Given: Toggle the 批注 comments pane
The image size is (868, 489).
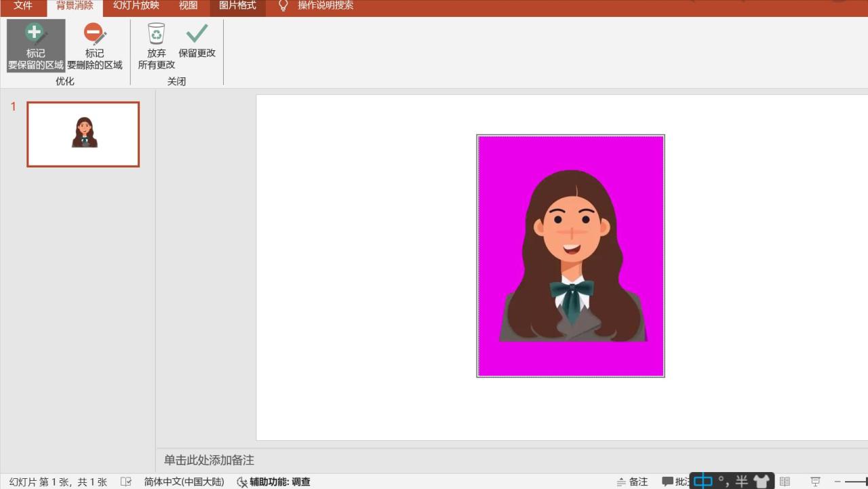Looking at the screenshot, I should pyautogui.click(x=675, y=482).
